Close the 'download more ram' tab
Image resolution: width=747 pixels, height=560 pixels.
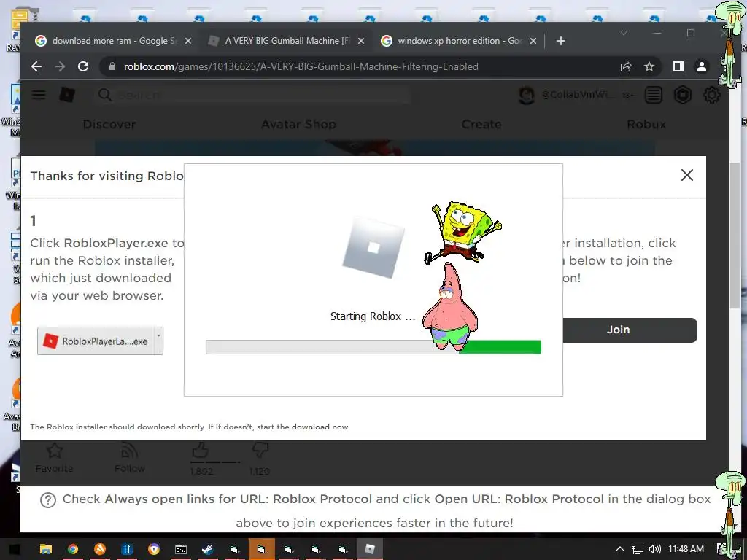tap(188, 41)
